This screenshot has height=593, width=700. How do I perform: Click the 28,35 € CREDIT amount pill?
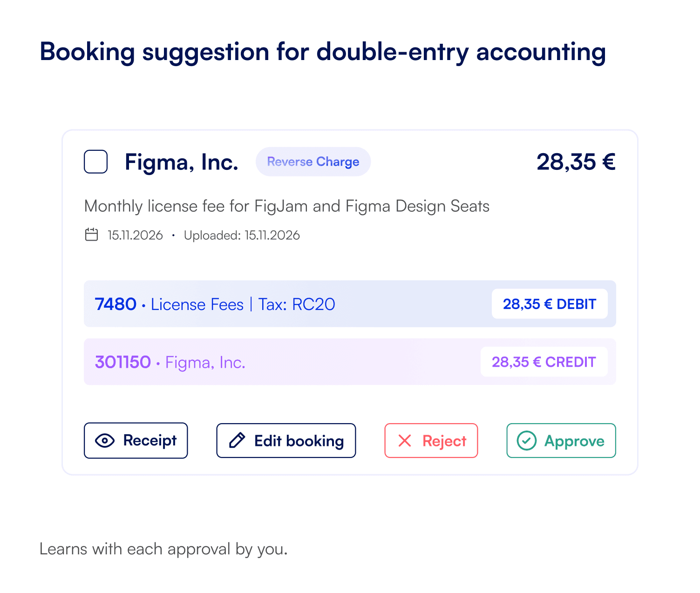click(544, 362)
